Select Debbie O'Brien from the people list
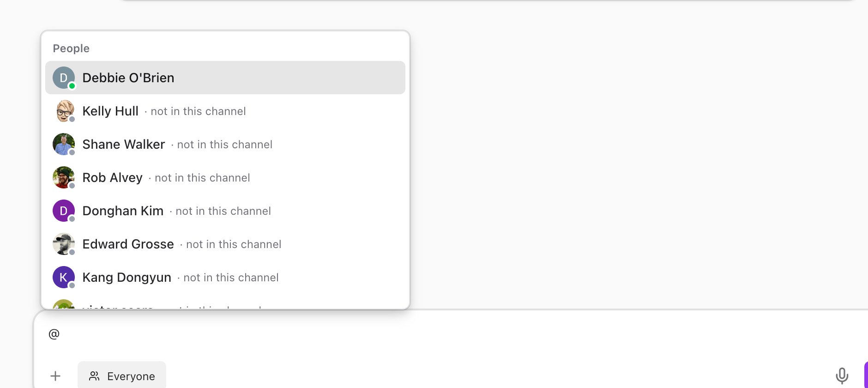This screenshot has height=388, width=868. [x=225, y=78]
